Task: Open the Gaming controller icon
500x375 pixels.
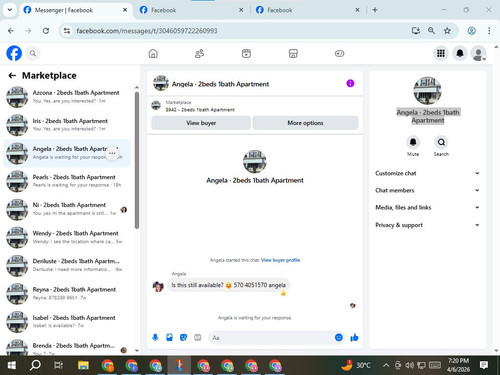Action: click(339, 53)
